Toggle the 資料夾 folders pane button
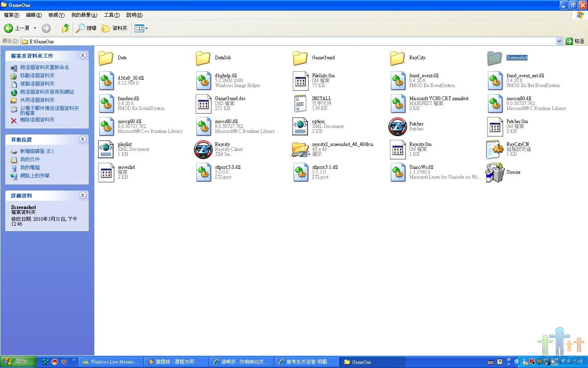 click(x=115, y=28)
